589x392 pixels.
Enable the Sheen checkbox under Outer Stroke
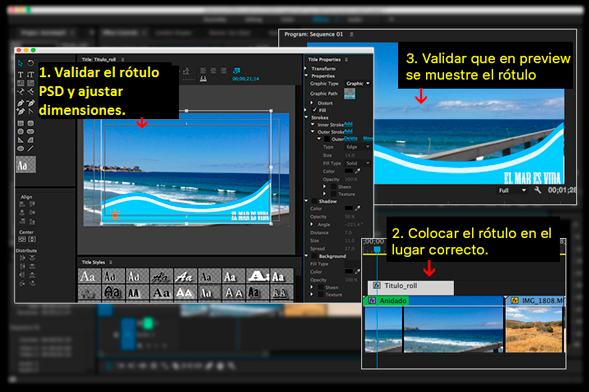coord(333,187)
